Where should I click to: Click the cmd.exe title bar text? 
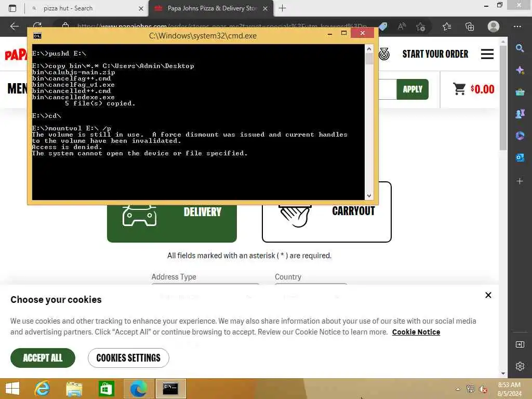click(203, 36)
